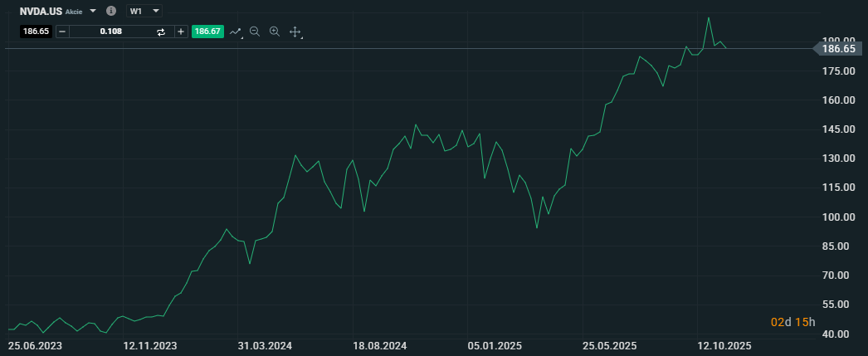Screen dimensions: 868x356
Task: Click the zoom out magnifier icon
Action: 255,32
